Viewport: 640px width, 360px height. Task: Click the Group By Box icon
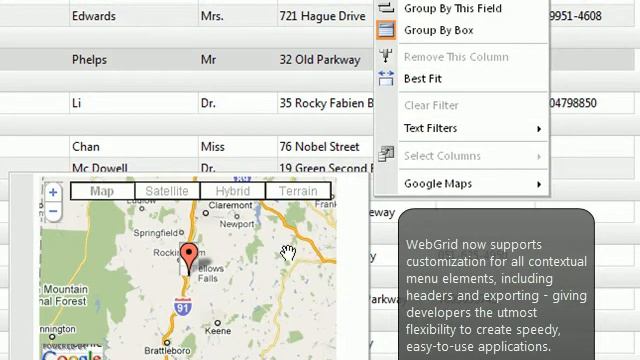[386, 30]
